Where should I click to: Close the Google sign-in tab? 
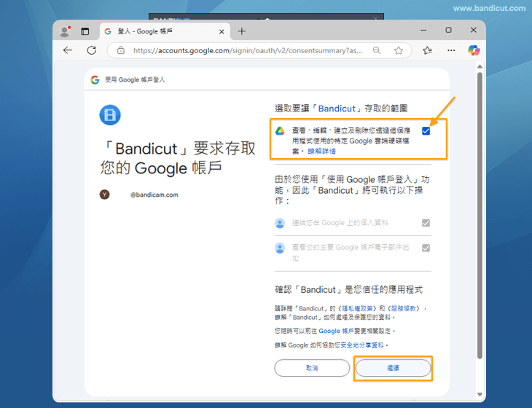[x=222, y=31]
